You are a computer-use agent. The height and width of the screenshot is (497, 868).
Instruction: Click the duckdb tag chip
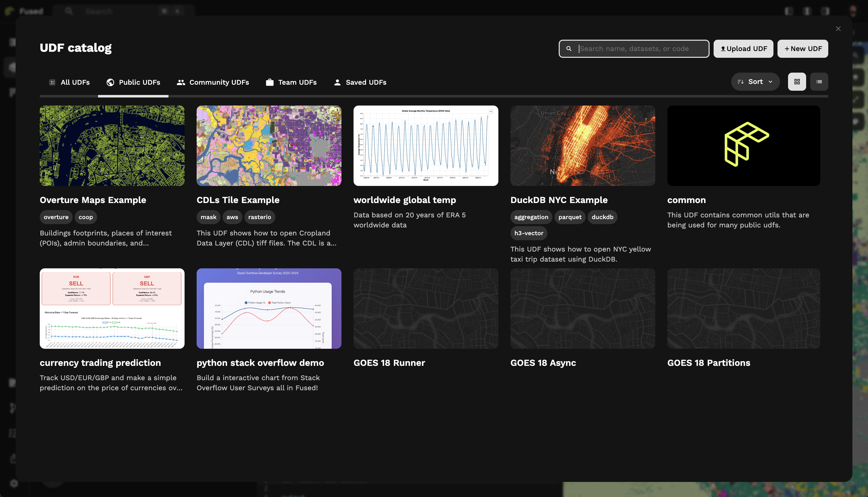(x=602, y=217)
